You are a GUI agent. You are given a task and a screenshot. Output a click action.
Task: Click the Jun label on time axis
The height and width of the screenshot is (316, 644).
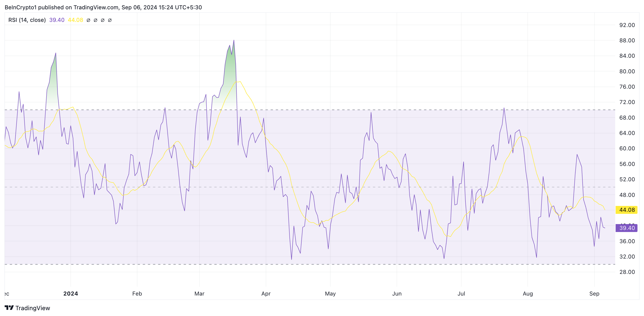point(397,293)
